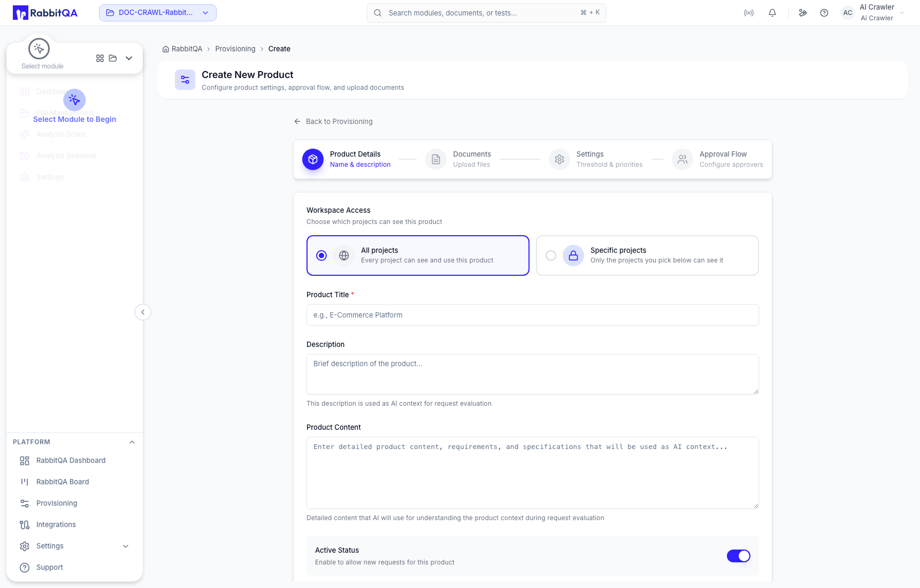Screen dimensions: 920x588
Task: Click the AC user avatar
Action: pos(848,13)
